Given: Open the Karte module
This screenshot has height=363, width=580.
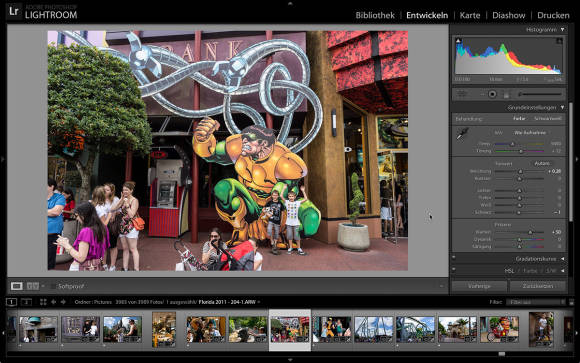Looking at the screenshot, I should pos(470,16).
